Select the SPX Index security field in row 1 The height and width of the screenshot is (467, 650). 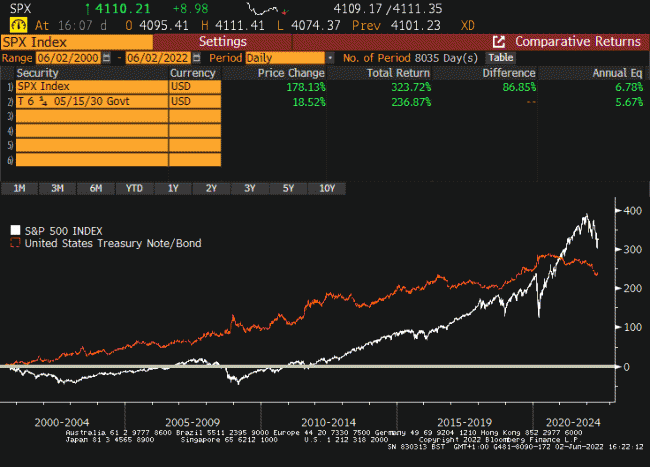tap(92, 87)
